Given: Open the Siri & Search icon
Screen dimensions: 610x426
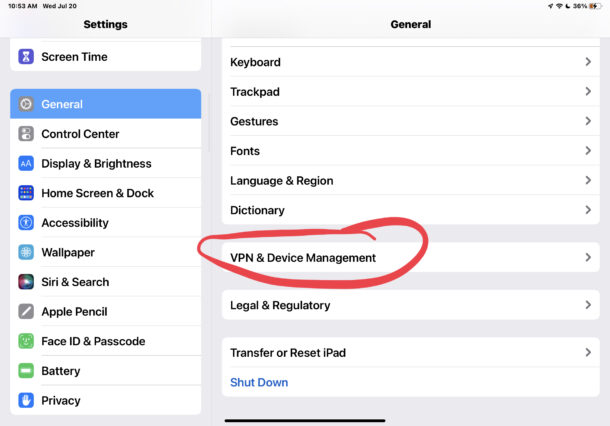Looking at the screenshot, I should [26, 282].
